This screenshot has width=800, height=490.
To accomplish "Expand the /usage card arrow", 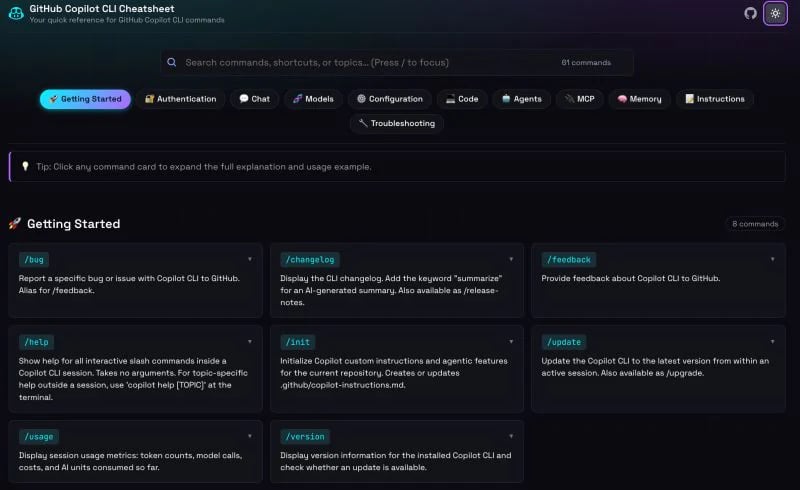I will pos(250,436).
